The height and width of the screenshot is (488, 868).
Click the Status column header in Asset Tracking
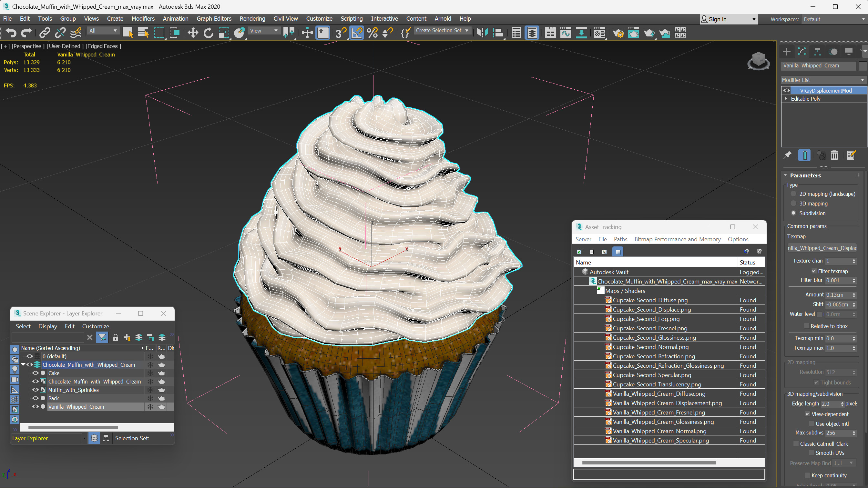(751, 262)
